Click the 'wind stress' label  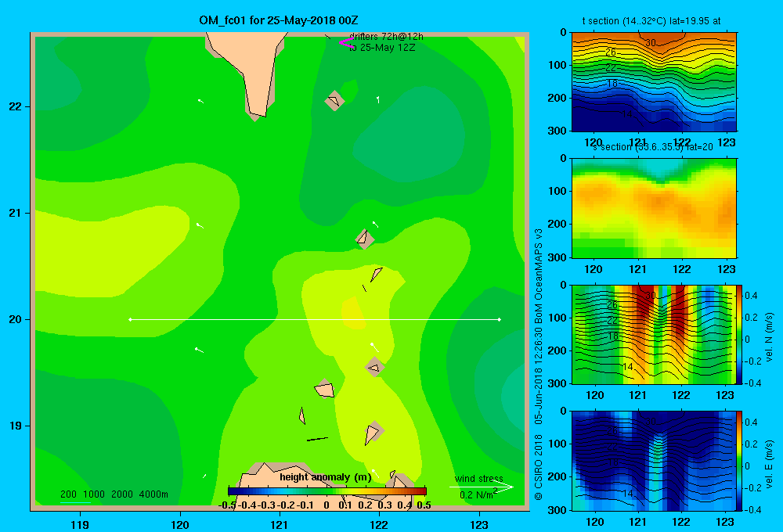479,478
